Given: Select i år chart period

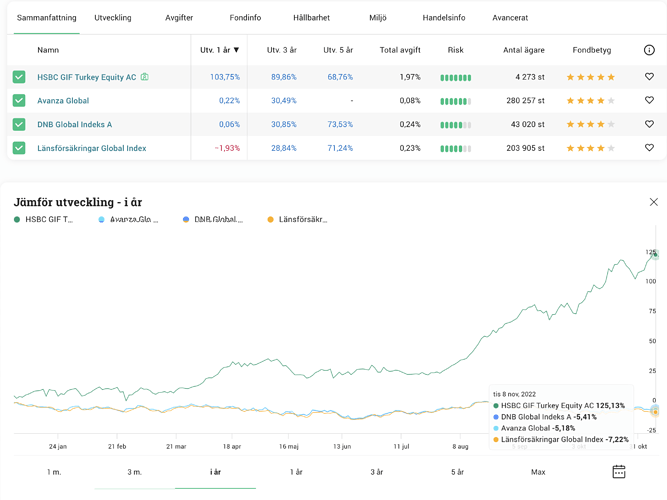Looking at the screenshot, I should pyautogui.click(x=215, y=471).
